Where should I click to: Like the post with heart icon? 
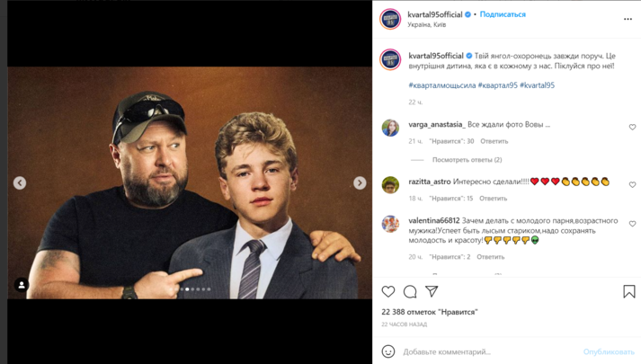coord(388,291)
